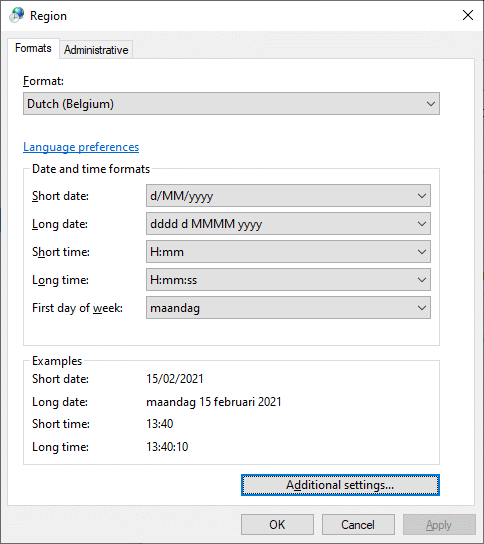Open the Language preferences link
The width and height of the screenshot is (484, 544).
81,147
